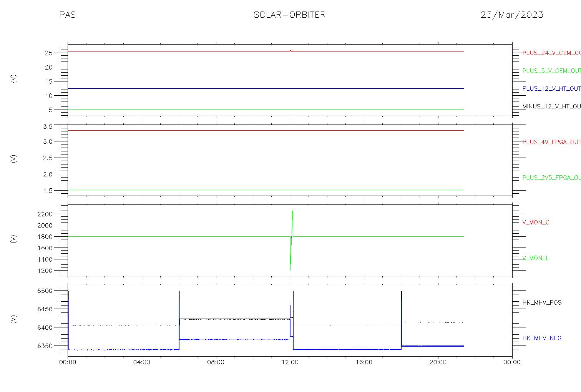
Task: Click the green V_MON_L legend label
Action: pos(535,258)
